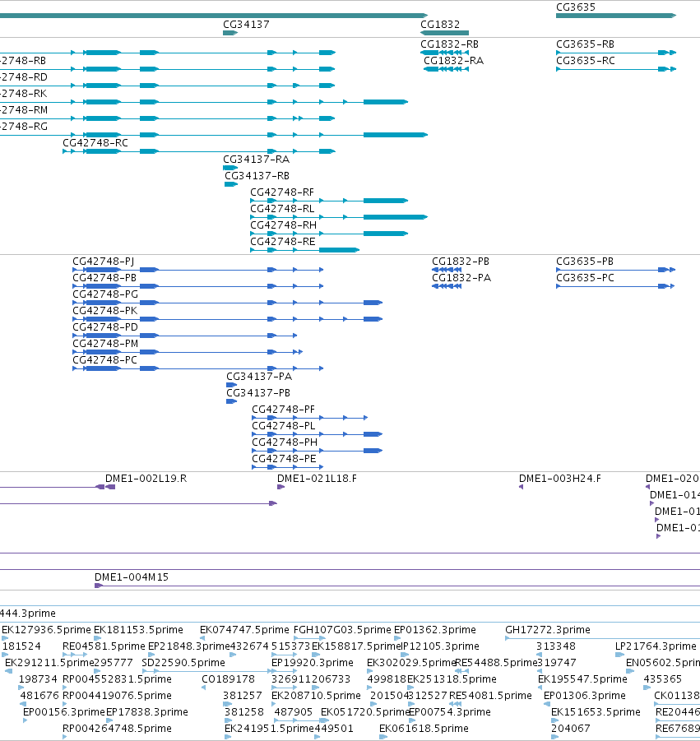This screenshot has height=741, width=700.
Task: Click EST GH17272.3prime
Action: [x=547, y=630]
